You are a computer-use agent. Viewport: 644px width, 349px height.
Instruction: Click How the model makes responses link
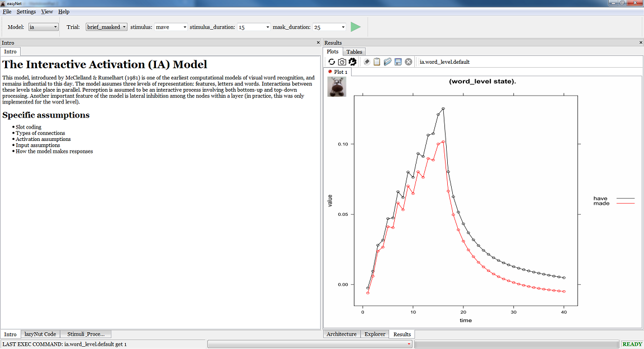click(x=54, y=152)
